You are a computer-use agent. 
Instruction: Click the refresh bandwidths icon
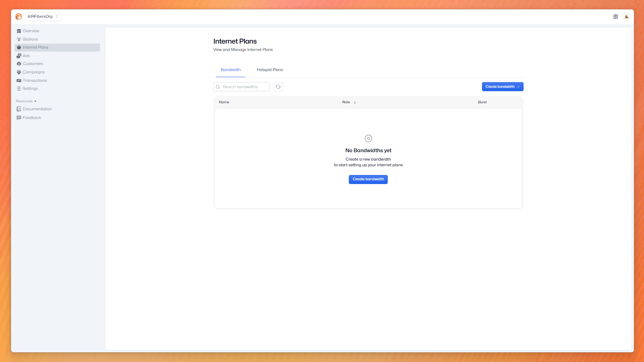coord(278,87)
